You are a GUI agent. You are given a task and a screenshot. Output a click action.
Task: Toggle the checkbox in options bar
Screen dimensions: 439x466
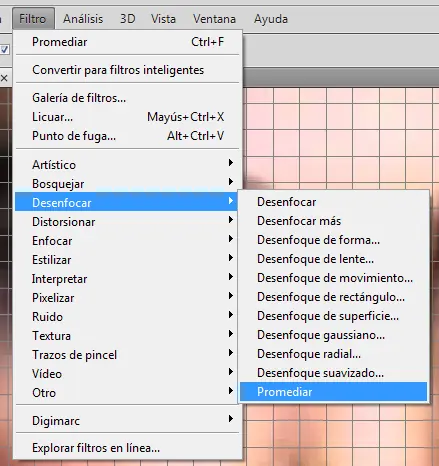pos(4,49)
